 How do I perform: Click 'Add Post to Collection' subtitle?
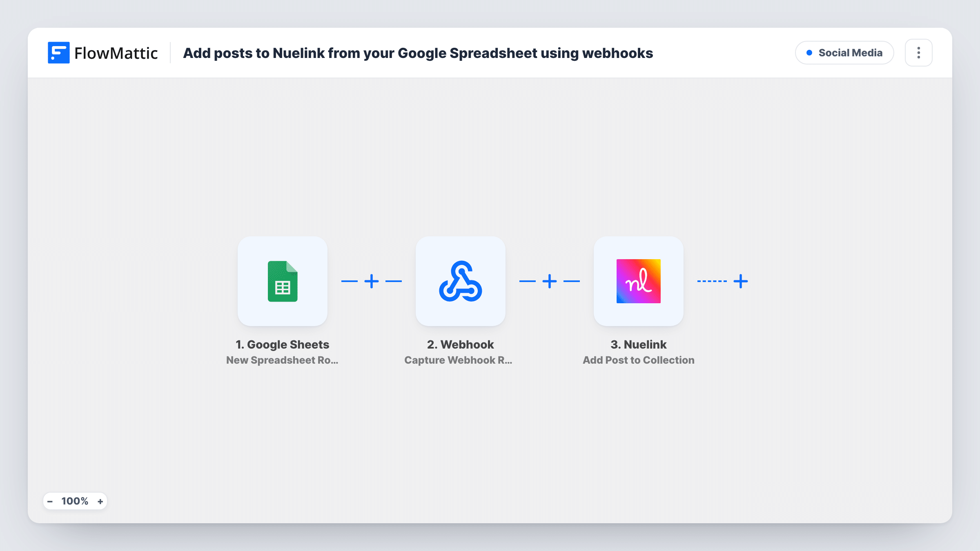tap(639, 360)
